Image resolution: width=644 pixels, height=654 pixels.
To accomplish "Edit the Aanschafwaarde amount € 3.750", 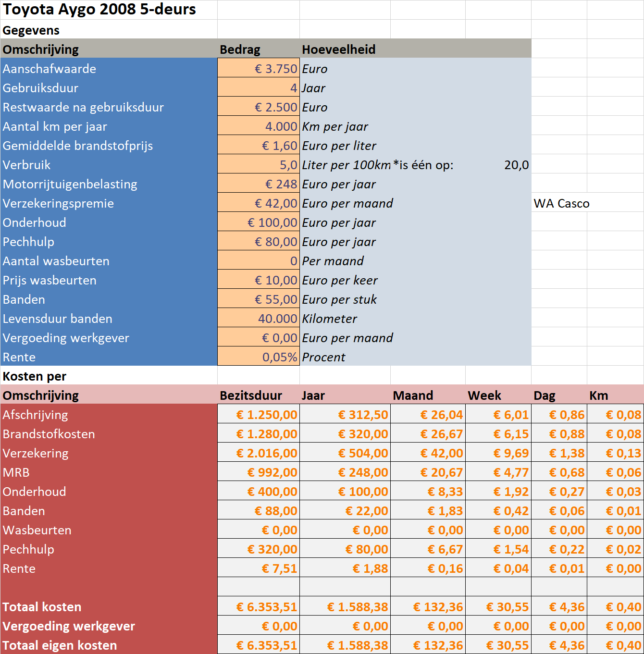I will (259, 68).
